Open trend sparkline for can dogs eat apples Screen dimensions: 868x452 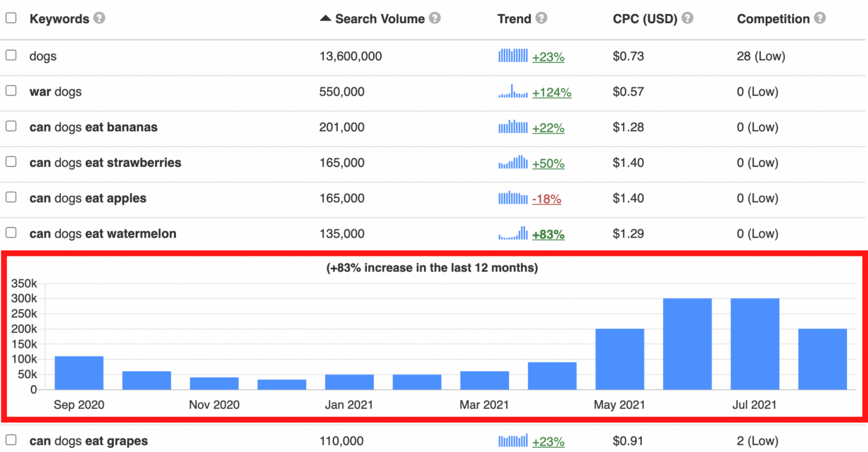(513, 198)
